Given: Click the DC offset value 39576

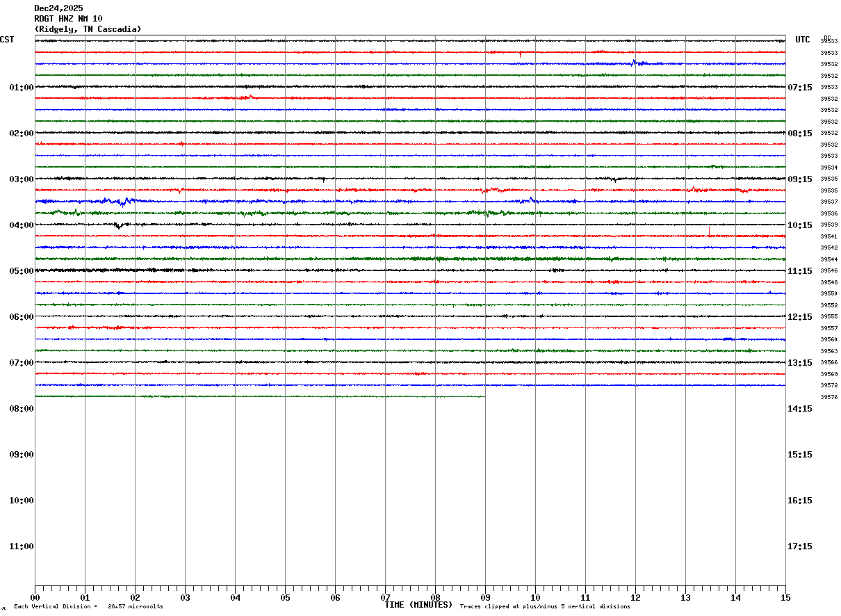Looking at the screenshot, I should coord(829,397).
